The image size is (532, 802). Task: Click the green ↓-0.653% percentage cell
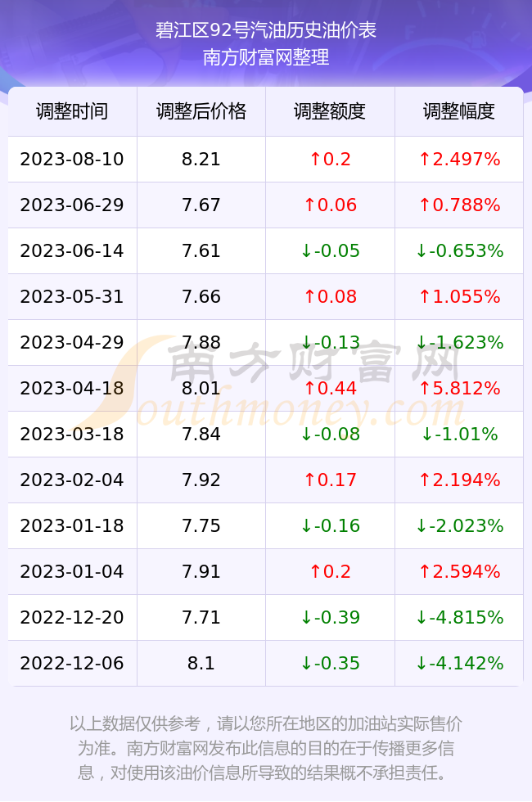[459, 250]
